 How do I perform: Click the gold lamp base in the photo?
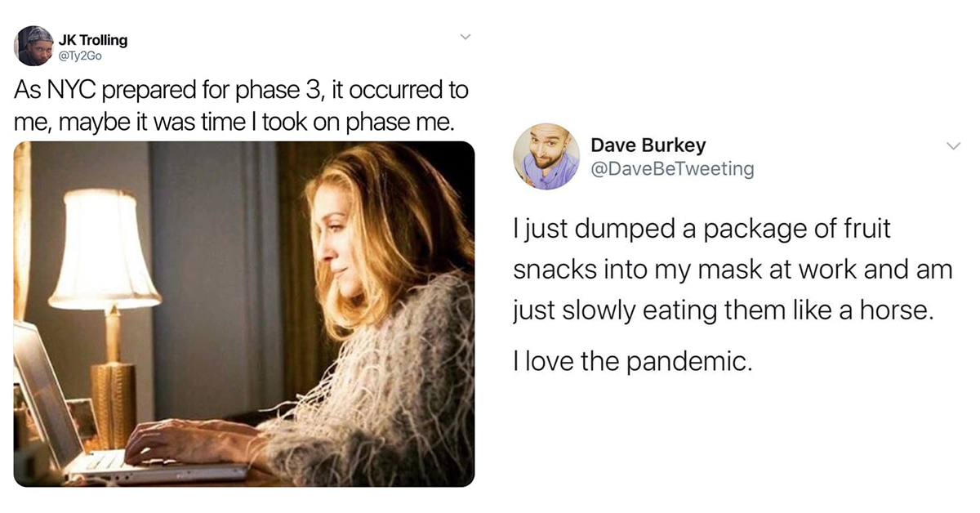tap(114, 400)
